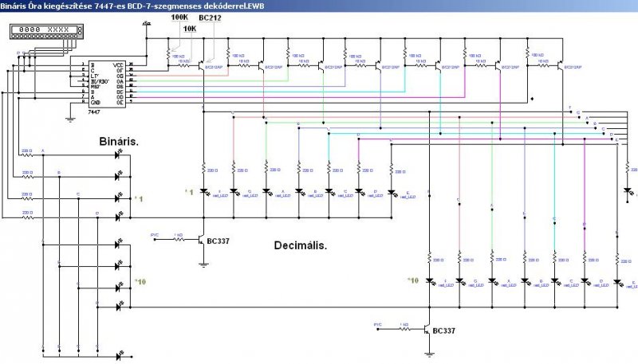The image size is (638, 364).
Task: Select the binary LED on line D of *1 group
Action: point(118,217)
